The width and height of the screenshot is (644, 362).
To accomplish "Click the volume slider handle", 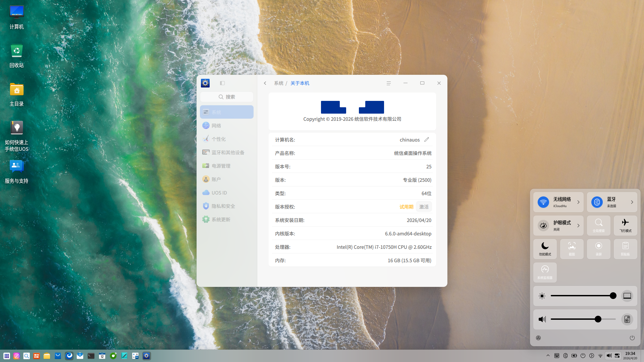I will 598,319.
